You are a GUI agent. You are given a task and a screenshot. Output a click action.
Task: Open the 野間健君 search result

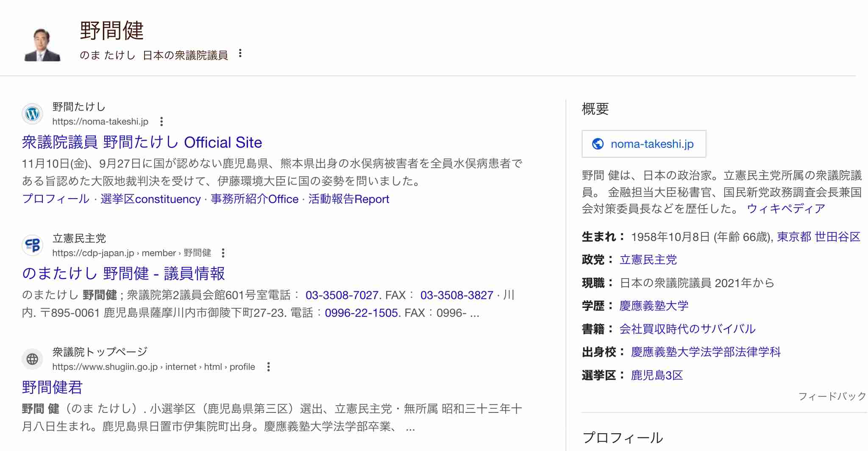tap(52, 387)
